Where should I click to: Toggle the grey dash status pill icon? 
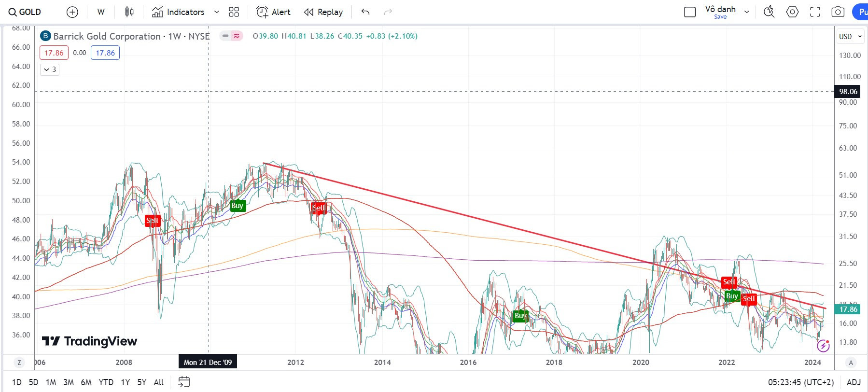pyautogui.click(x=225, y=36)
